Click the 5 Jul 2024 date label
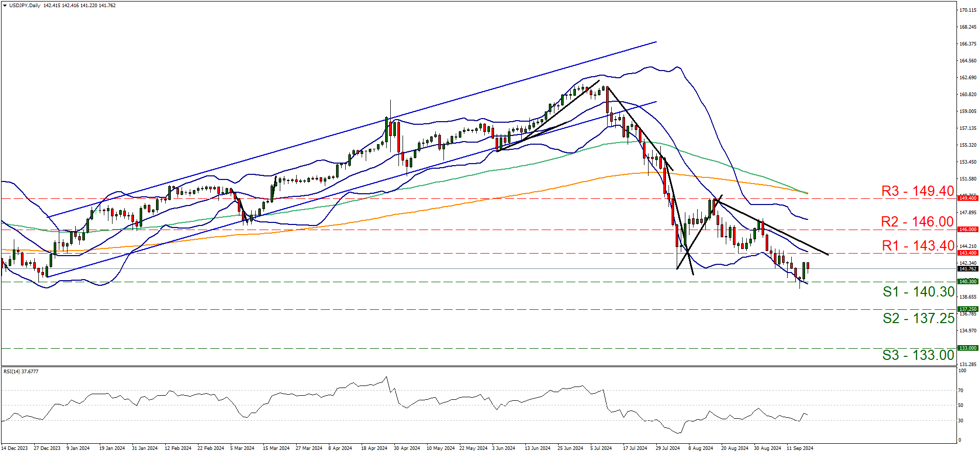 (x=601, y=448)
